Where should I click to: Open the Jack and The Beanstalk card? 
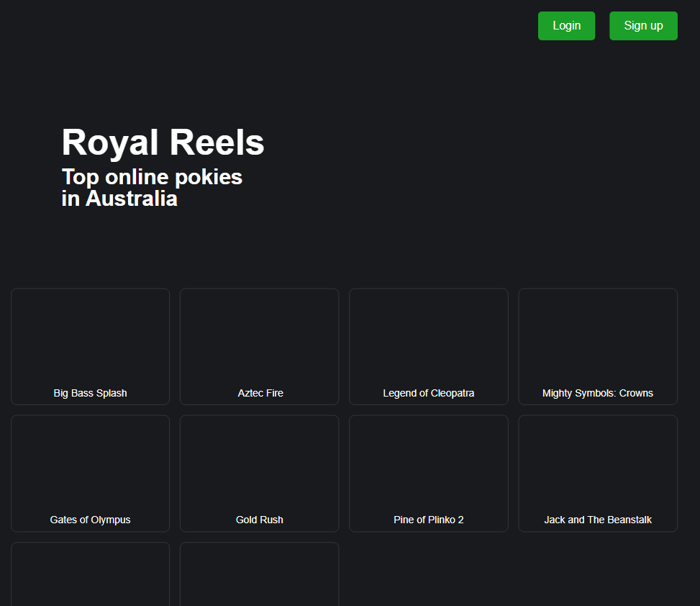click(x=598, y=474)
